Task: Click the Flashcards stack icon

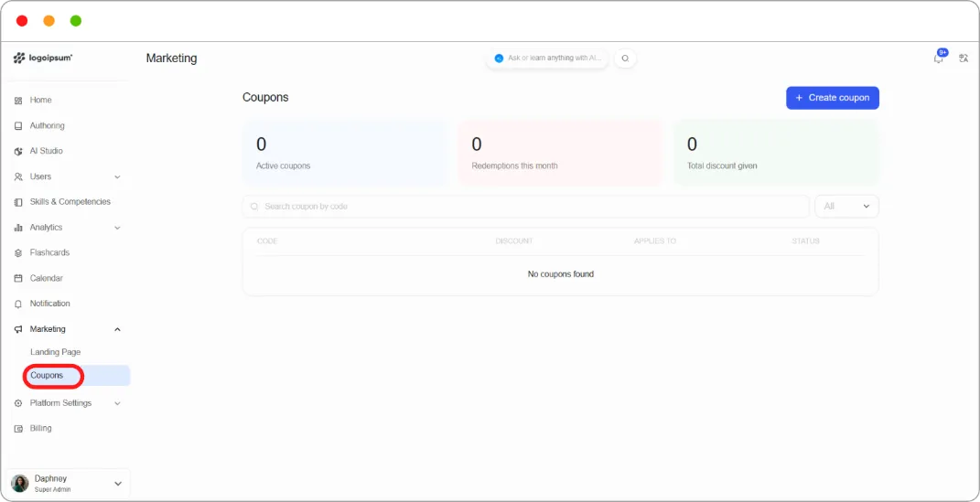Action: tap(18, 253)
